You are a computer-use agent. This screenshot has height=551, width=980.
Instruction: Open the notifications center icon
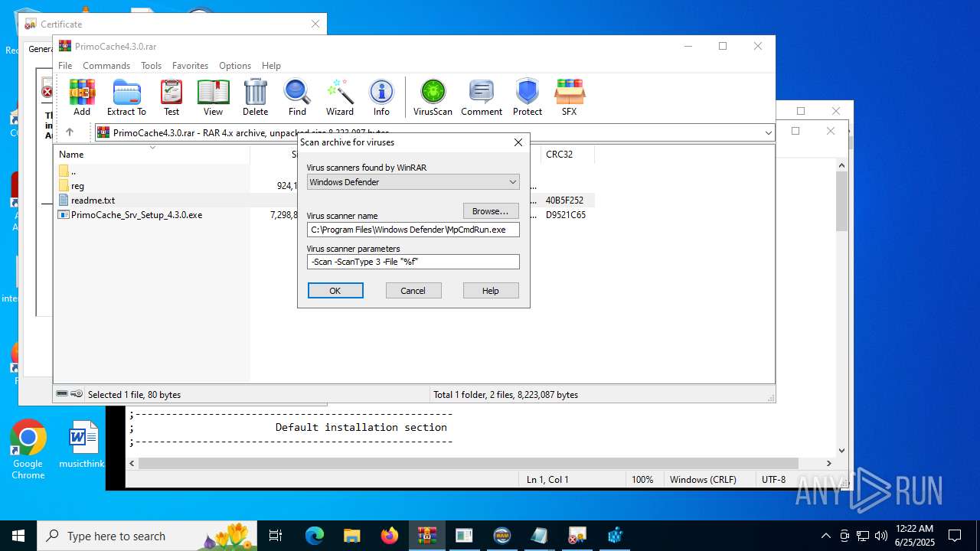955,536
